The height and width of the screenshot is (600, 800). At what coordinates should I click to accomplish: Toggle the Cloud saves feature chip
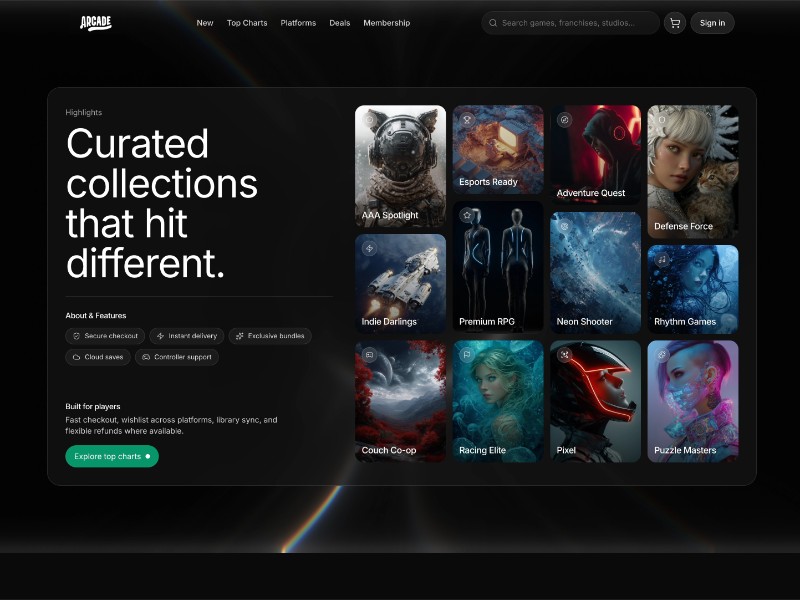click(96, 357)
